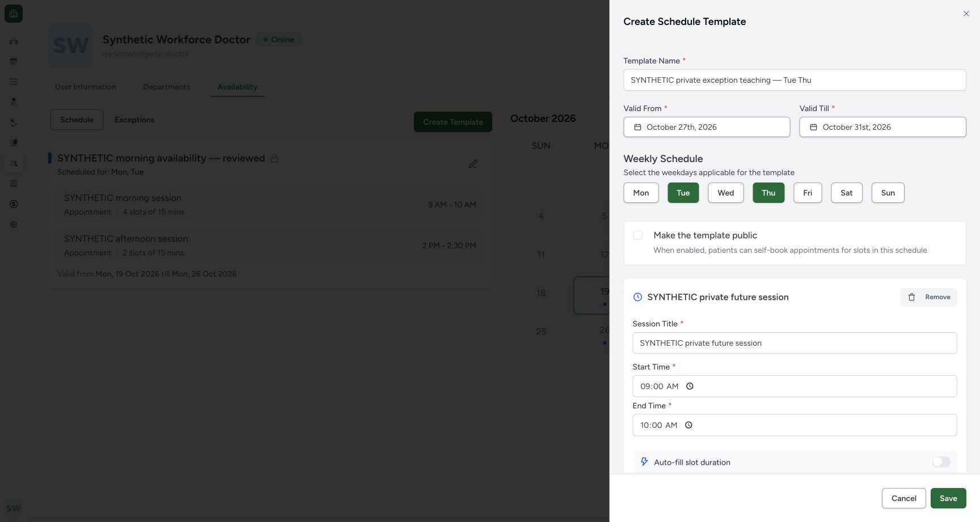
Task: Open the Valid Till date picker
Action: tap(882, 127)
